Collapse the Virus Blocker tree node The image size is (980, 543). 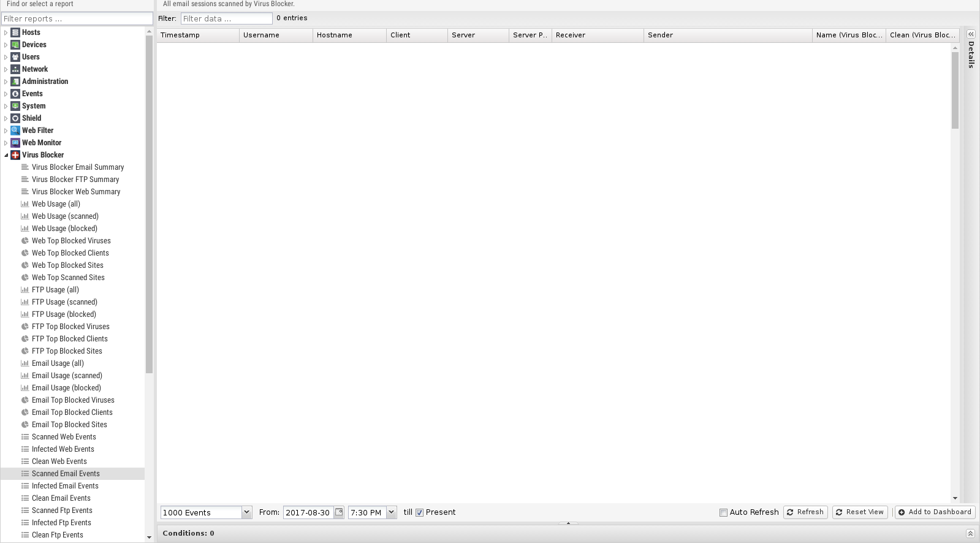pos(6,155)
